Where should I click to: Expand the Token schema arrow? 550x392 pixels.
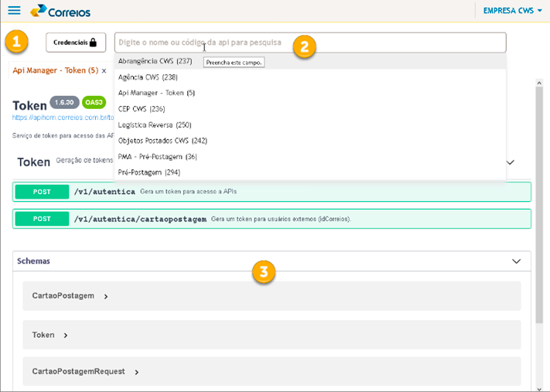pyautogui.click(x=66, y=336)
